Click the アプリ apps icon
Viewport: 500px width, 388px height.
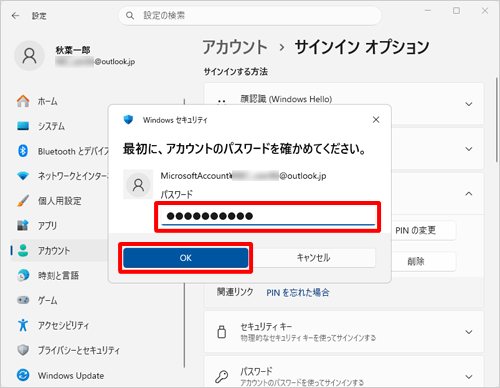point(23,225)
